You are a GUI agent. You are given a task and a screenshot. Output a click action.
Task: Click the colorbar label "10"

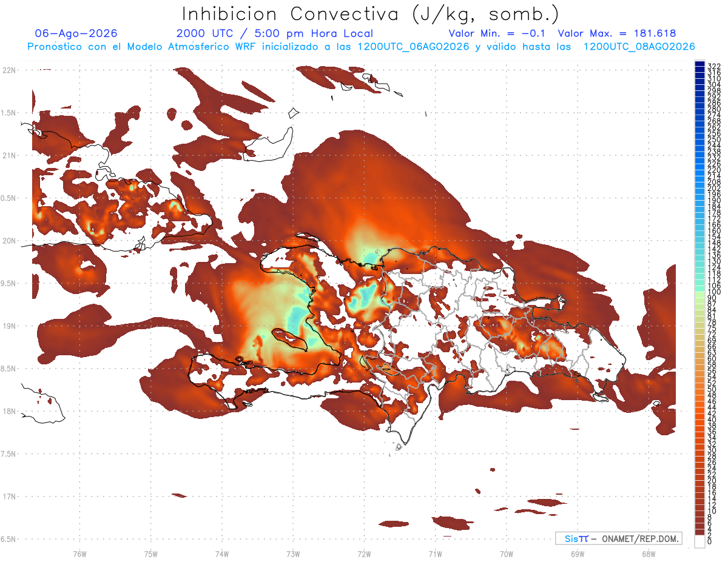pyautogui.click(x=712, y=511)
